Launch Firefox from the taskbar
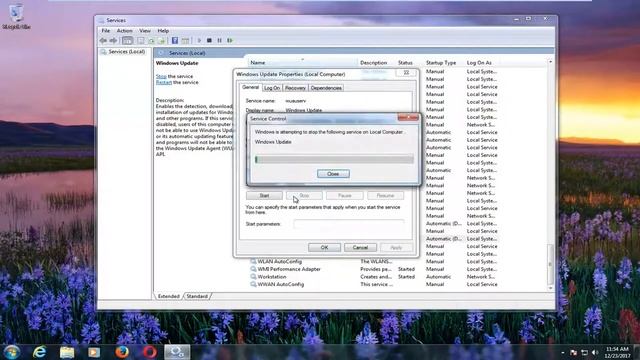The width and height of the screenshot is (640, 360). point(122,352)
